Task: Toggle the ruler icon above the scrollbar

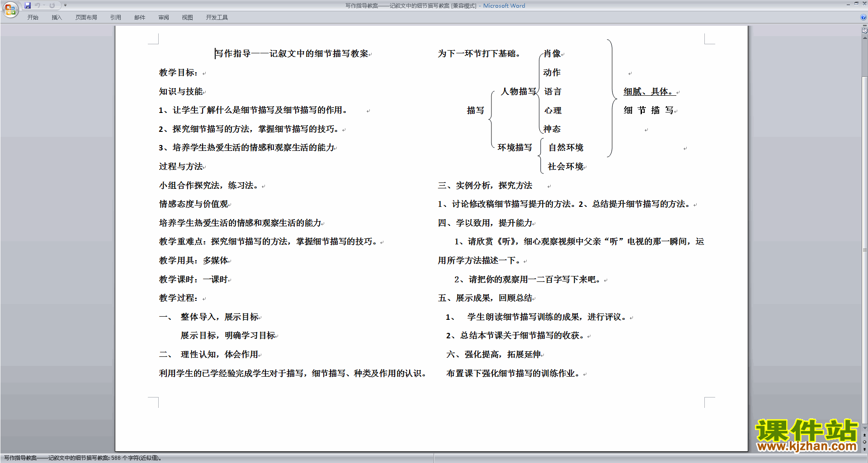Action: 865,31
